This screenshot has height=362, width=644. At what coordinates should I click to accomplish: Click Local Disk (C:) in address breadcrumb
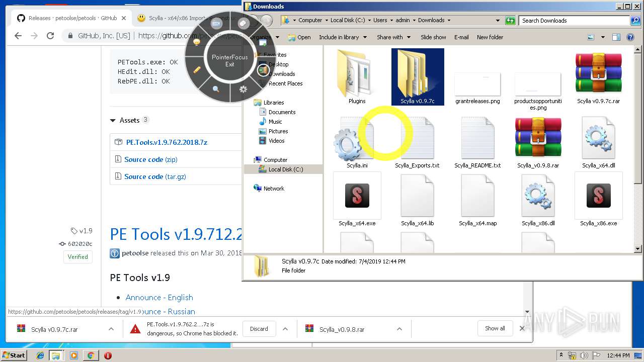[348, 21]
